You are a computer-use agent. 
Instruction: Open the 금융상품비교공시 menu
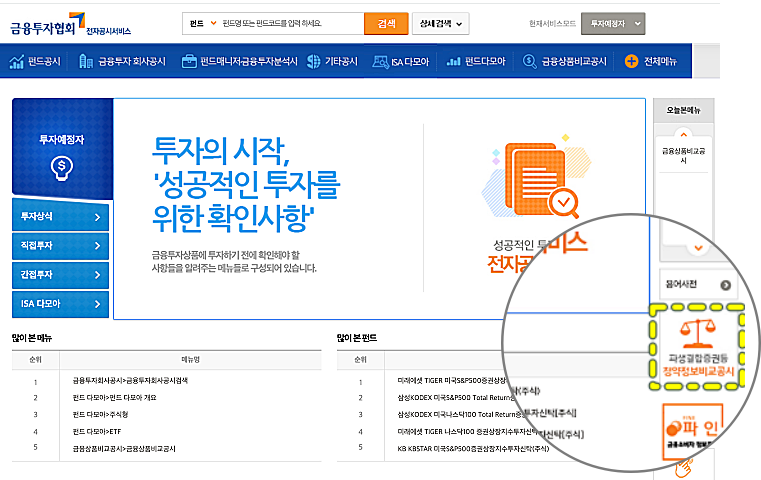(x=574, y=61)
